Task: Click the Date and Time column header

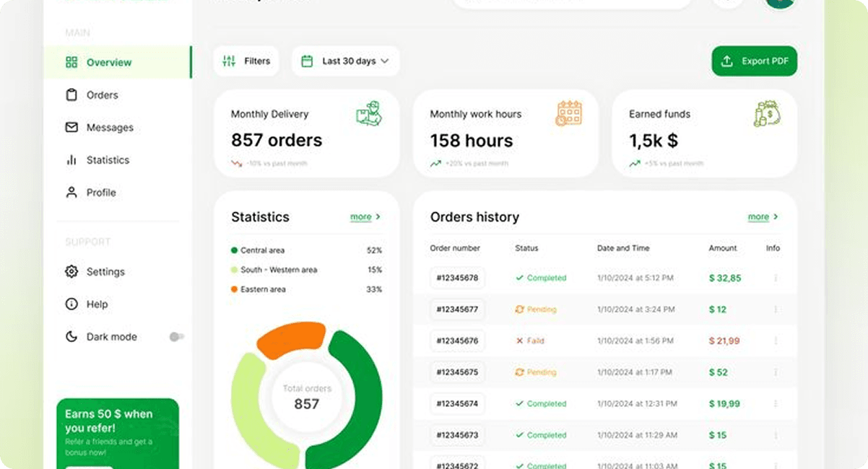Action: [623, 248]
